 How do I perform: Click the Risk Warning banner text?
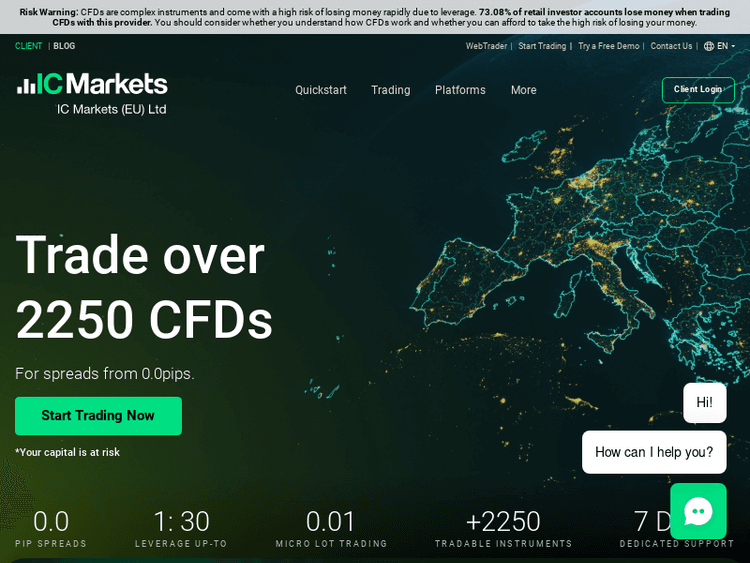pyautogui.click(x=375, y=17)
